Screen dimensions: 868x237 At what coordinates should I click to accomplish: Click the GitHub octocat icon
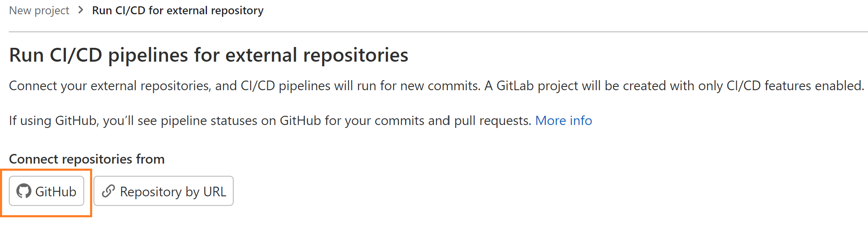click(x=24, y=191)
